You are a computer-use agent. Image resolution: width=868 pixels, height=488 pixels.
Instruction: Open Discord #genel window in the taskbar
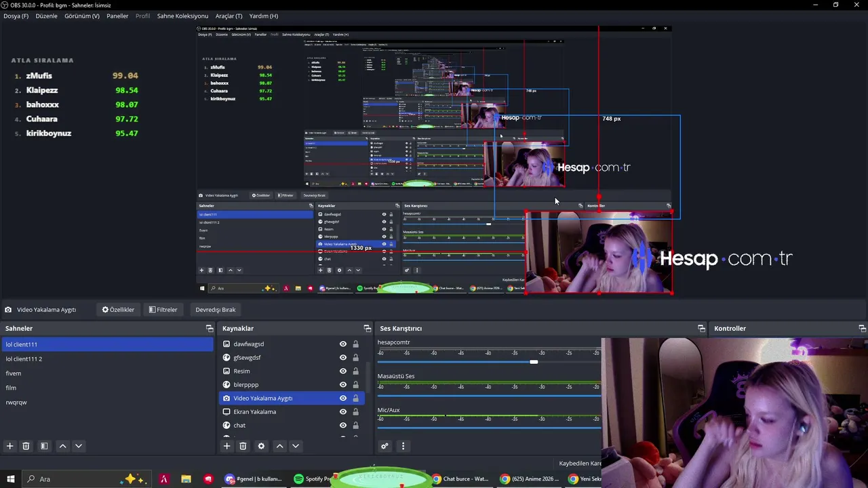pos(254,479)
